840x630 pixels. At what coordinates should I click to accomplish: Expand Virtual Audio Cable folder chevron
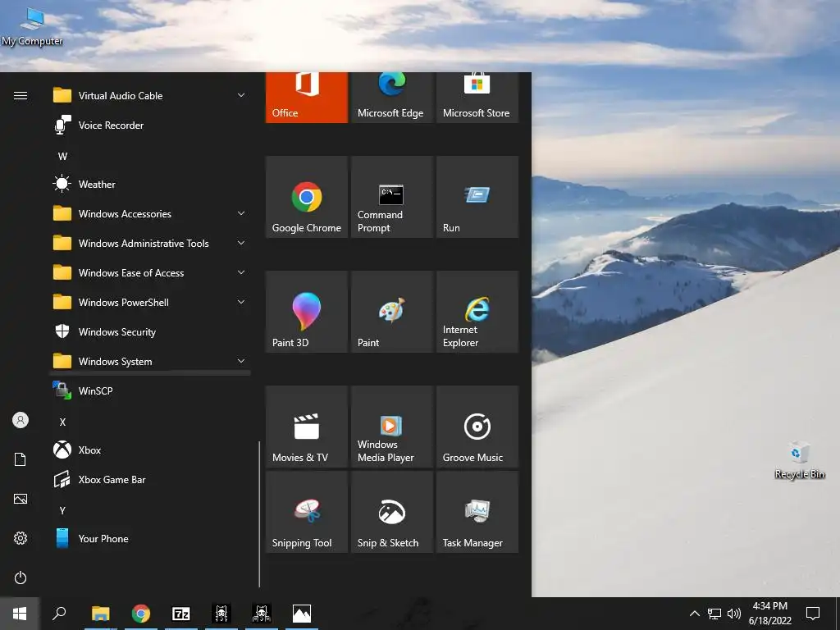click(241, 95)
